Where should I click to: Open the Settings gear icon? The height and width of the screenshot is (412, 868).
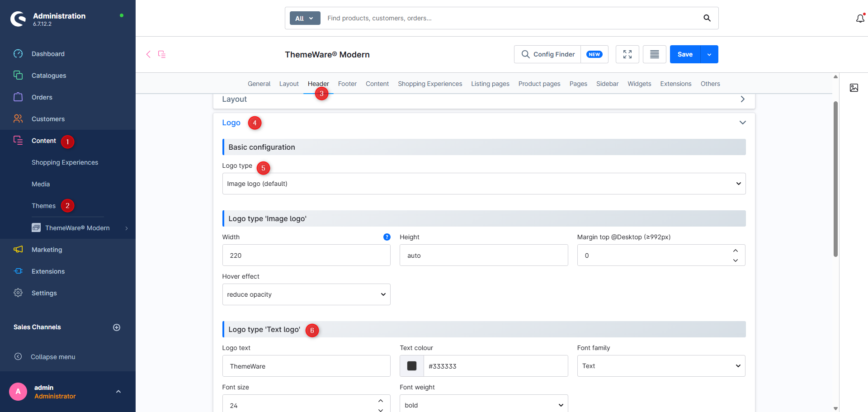tap(18, 293)
